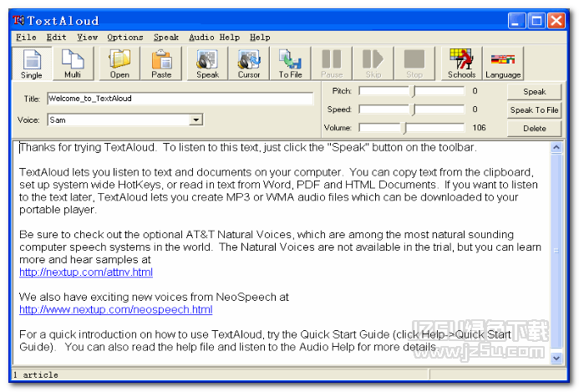Screen dimensions: 579x392
Task: Click the Volume value 106
Action: click(479, 128)
